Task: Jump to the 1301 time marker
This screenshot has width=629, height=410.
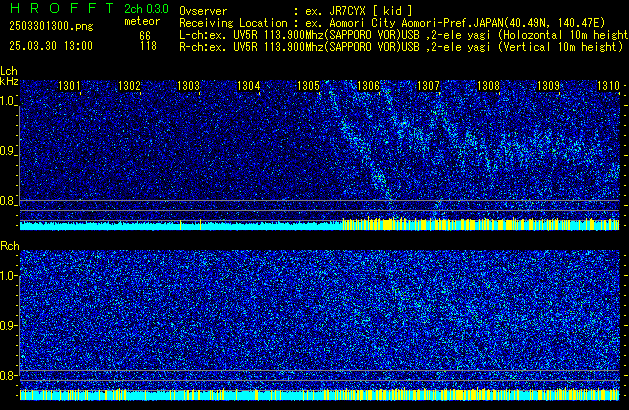Action: coord(69,86)
